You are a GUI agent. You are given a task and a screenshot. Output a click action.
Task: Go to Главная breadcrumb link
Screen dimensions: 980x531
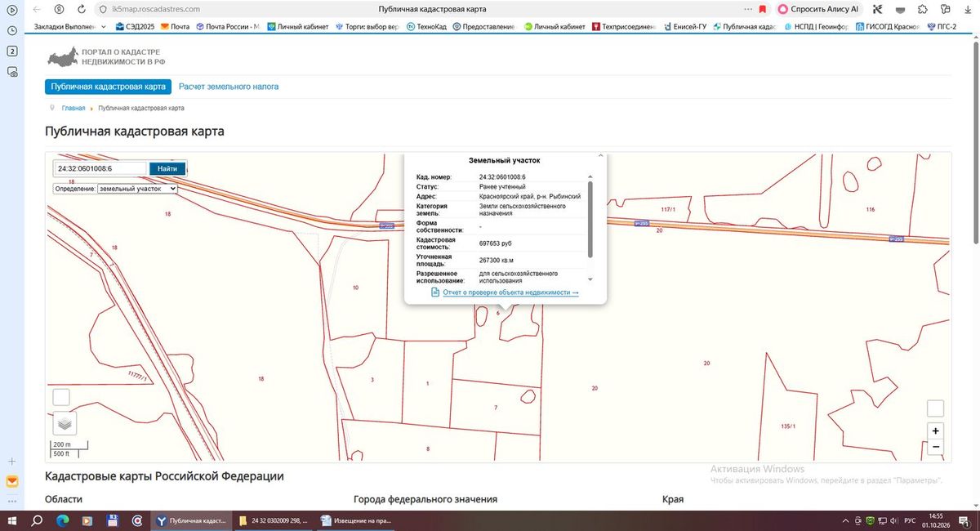73,108
